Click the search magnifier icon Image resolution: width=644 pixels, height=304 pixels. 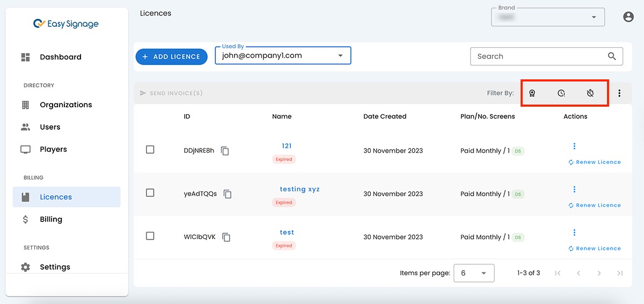612,56
